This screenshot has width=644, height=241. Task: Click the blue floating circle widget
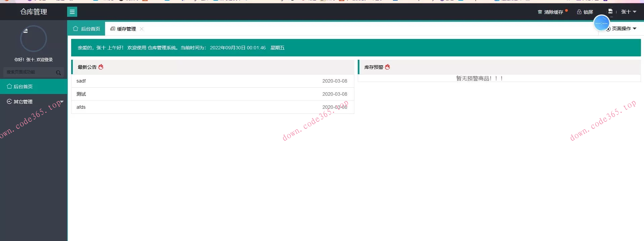[x=601, y=23]
